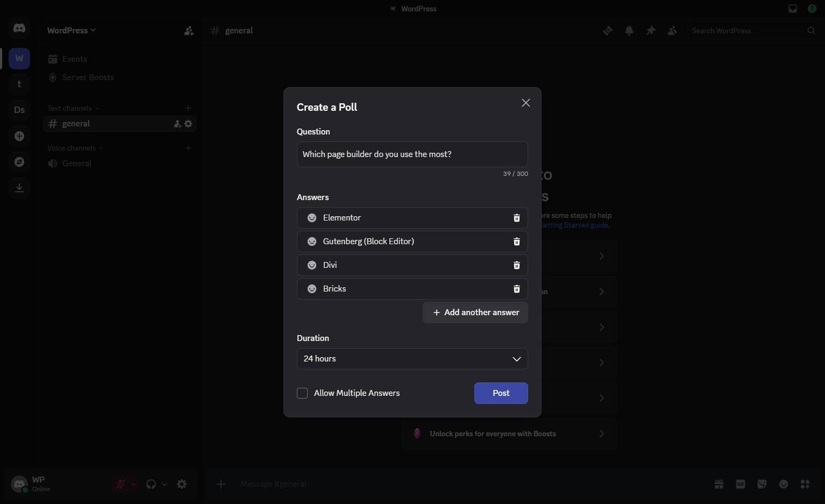Open gift icon in message bar
825x504 pixels.
tap(719, 484)
